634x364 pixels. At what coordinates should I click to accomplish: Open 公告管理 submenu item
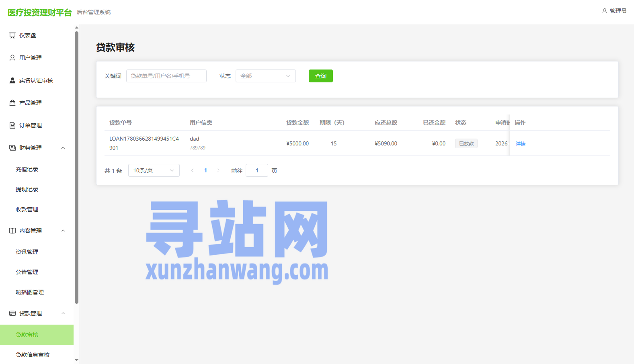[37, 272]
